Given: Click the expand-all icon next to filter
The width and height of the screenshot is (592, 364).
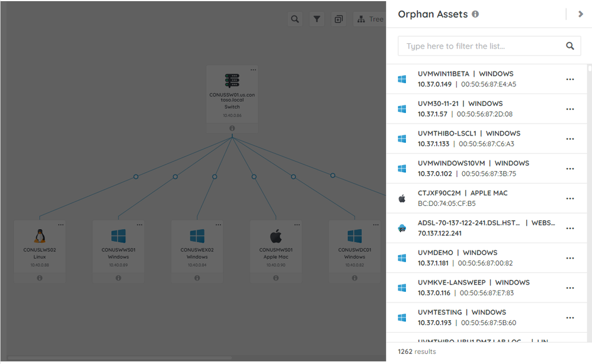Looking at the screenshot, I should pos(338,20).
